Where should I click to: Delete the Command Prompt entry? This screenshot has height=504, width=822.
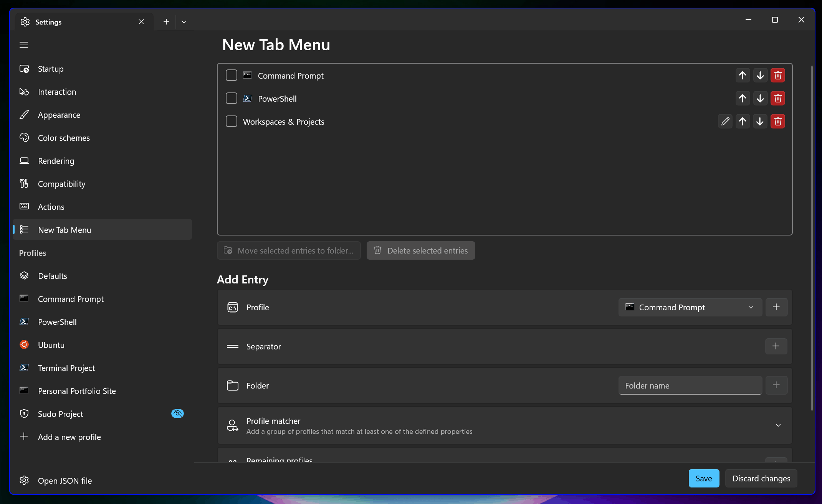tap(778, 76)
